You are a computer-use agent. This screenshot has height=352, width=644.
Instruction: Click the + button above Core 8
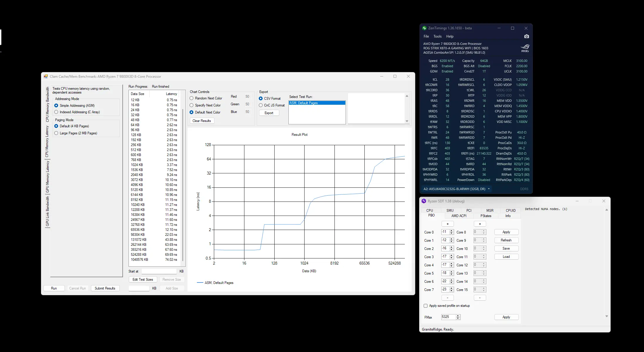pyautogui.click(x=480, y=224)
